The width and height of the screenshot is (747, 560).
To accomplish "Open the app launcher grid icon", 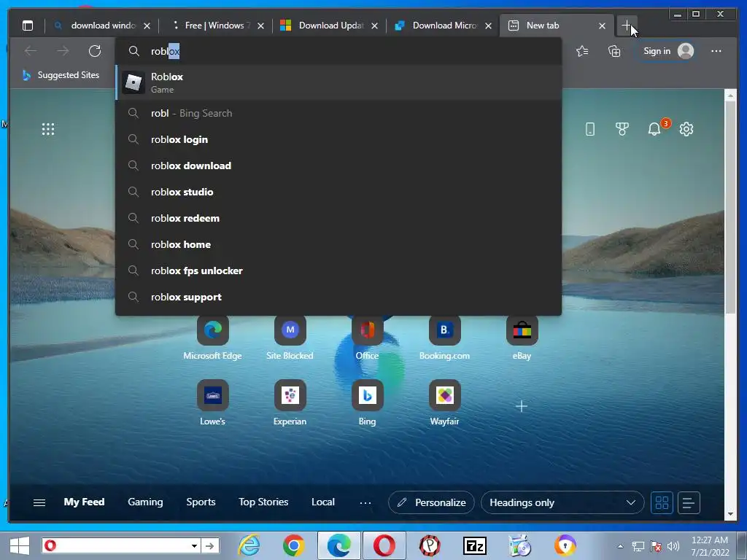I will pyautogui.click(x=48, y=129).
